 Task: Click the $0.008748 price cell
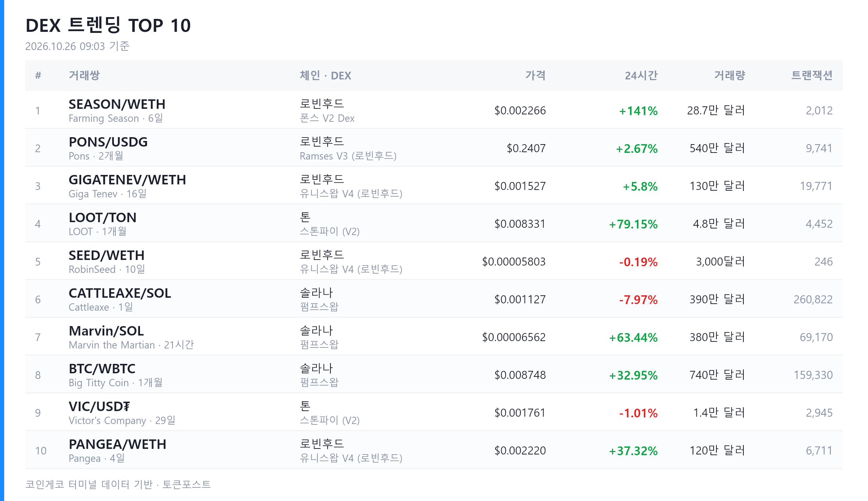pyautogui.click(x=520, y=375)
